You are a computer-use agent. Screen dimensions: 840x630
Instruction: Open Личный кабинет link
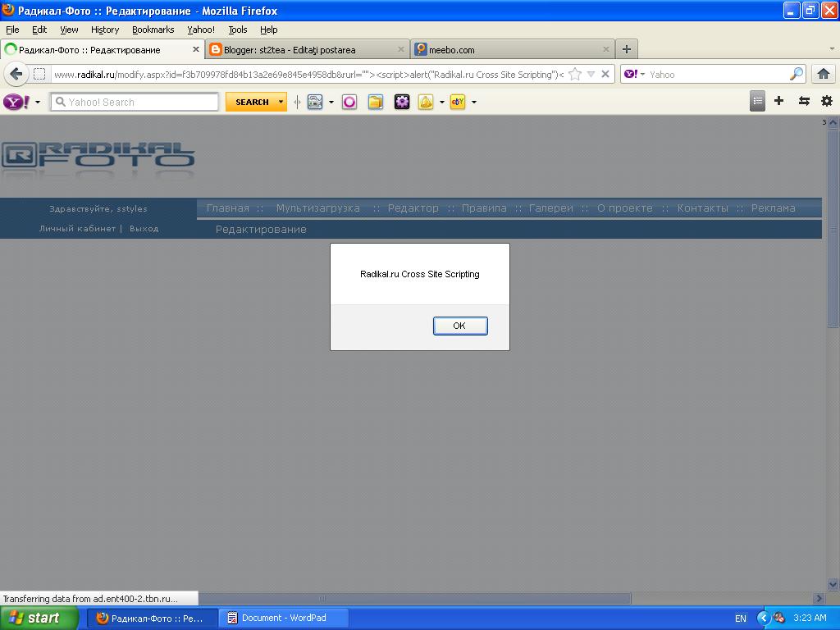(x=77, y=228)
